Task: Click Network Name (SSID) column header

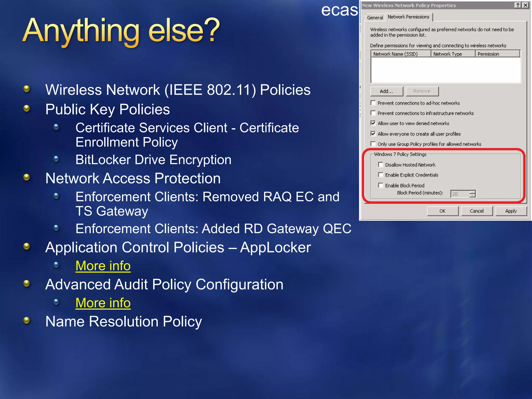Action: (x=401, y=54)
